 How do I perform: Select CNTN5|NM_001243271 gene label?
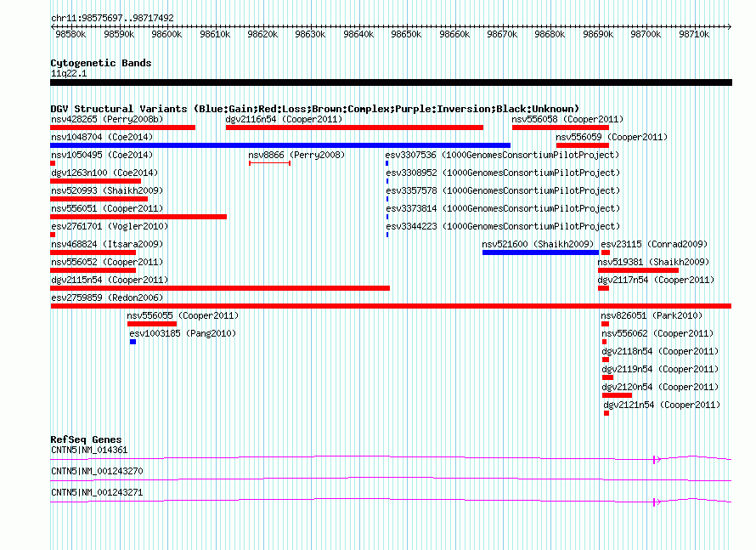(97, 492)
